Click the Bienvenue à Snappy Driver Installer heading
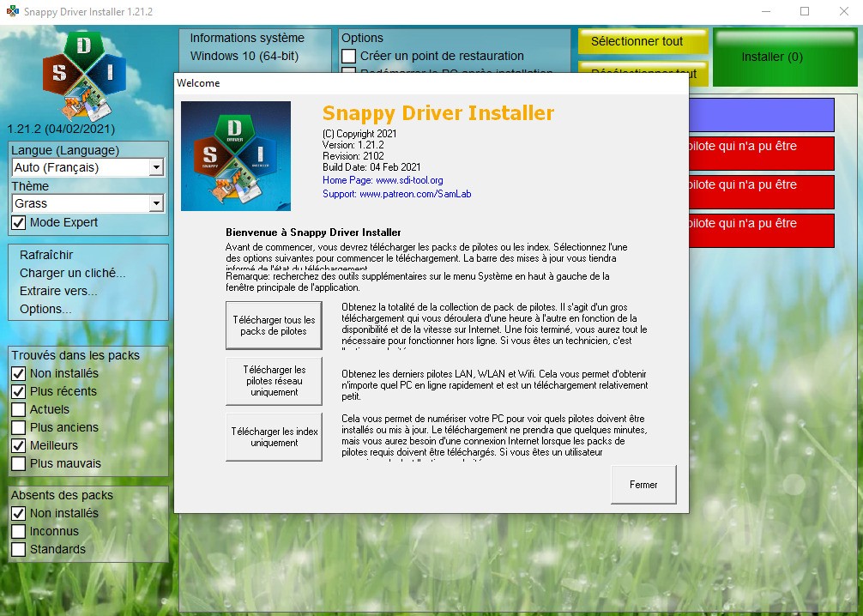Screen dimensions: 863x616 (313, 233)
